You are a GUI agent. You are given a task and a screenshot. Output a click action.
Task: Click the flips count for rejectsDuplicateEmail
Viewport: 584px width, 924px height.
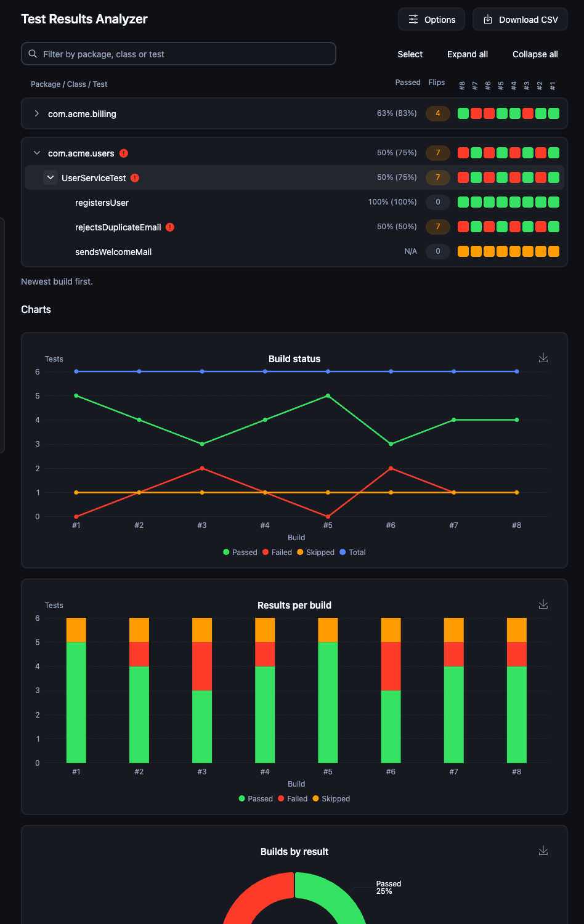pyautogui.click(x=438, y=227)
